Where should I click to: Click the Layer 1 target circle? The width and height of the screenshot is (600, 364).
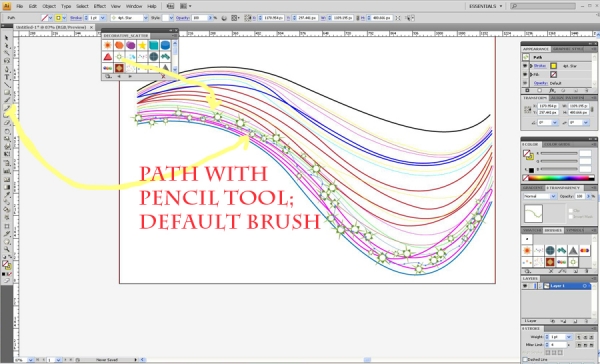click(585, 286)
